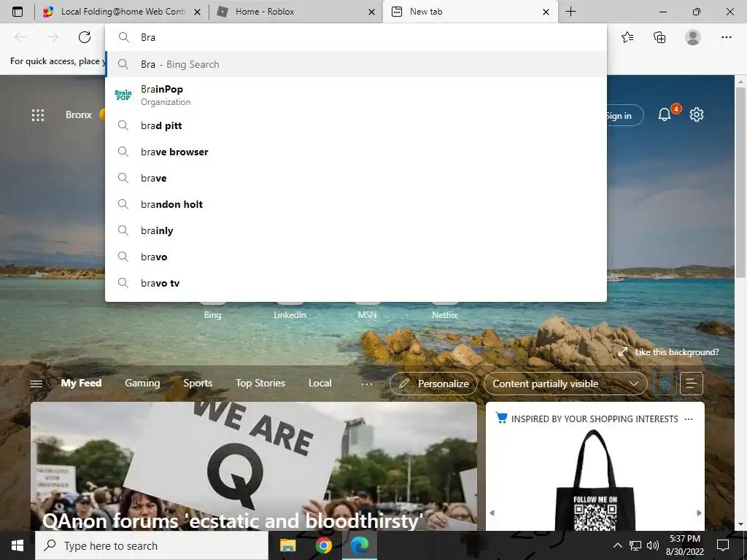Open Windows Action Center notifications
This screenshot has width=747, height=560.
click(x=723, y=545)
